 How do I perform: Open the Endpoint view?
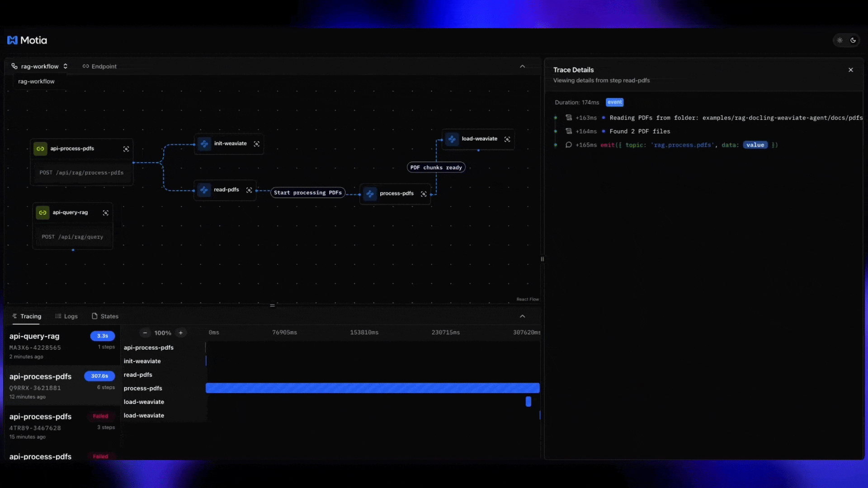pyautogui.click(x=99, y=66)
